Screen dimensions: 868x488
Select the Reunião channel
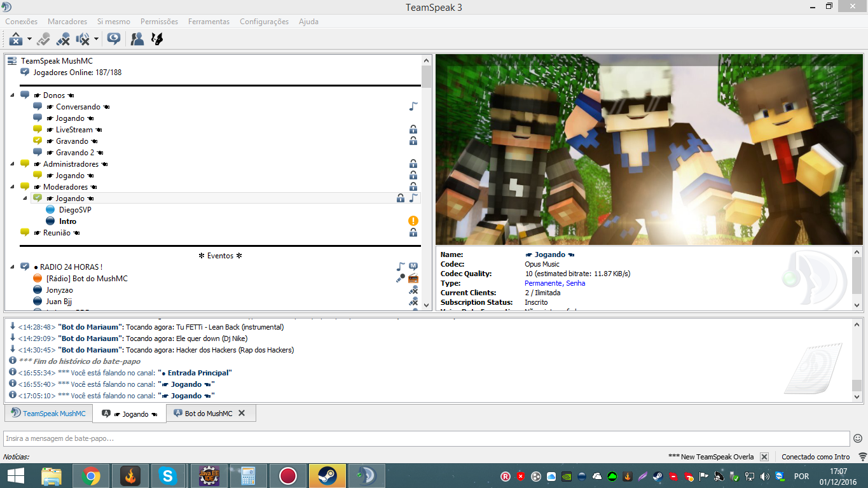point(219,233)
